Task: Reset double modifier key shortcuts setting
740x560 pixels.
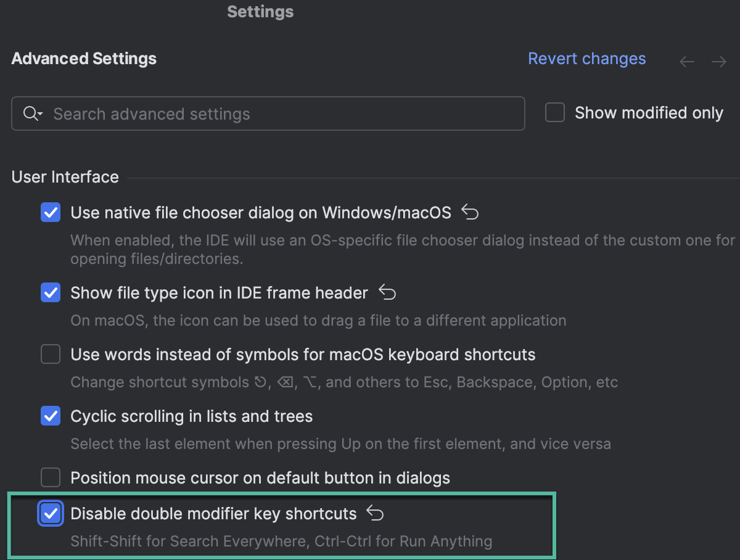Action: (x=375, y=513)
